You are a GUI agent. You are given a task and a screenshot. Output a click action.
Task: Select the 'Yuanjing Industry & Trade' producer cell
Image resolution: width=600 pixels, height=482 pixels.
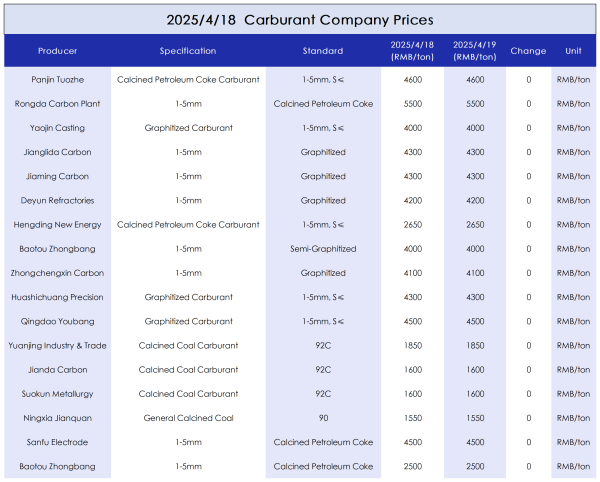[x=57, y=345]
